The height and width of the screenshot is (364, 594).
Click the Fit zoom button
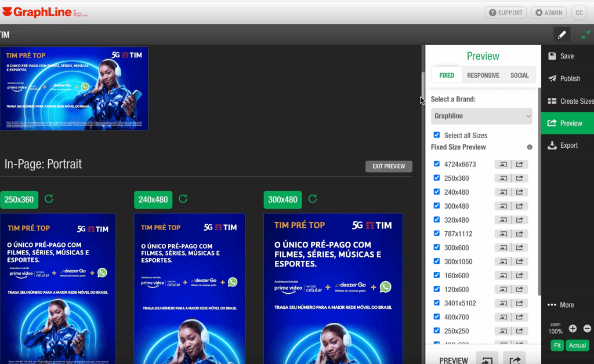(x=557, y=345)
